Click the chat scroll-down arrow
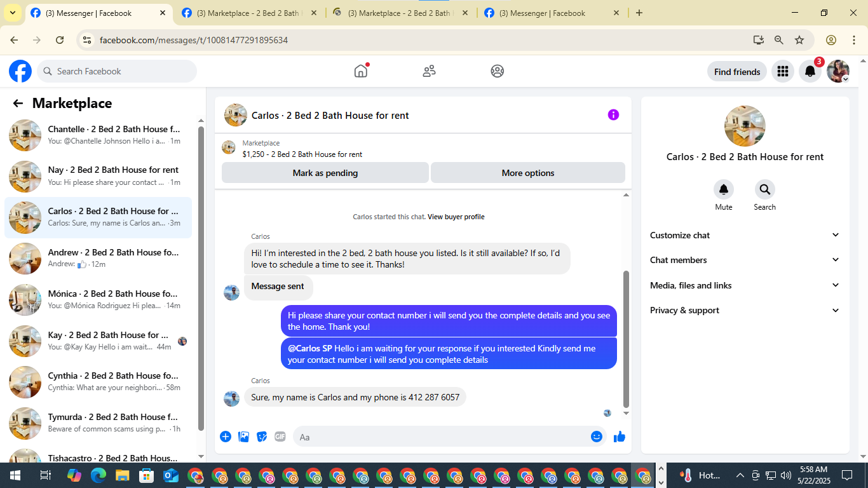868x488 pixels. (626, 414)
